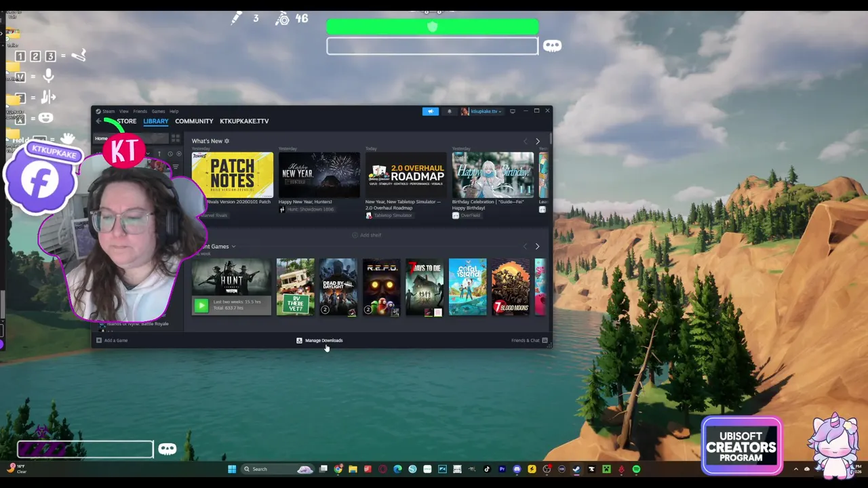Open the Games menu

pyautogui.click(x=158, y=111)
